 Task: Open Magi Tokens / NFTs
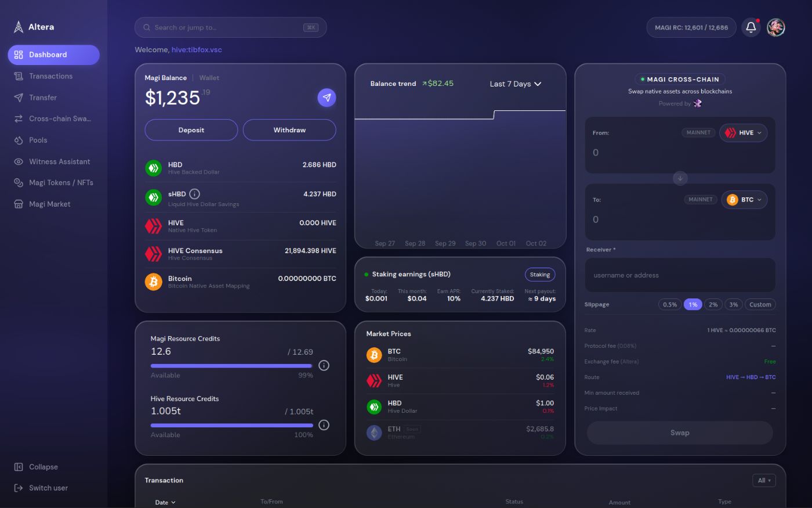pyautogui.click(x=53, y=182)
